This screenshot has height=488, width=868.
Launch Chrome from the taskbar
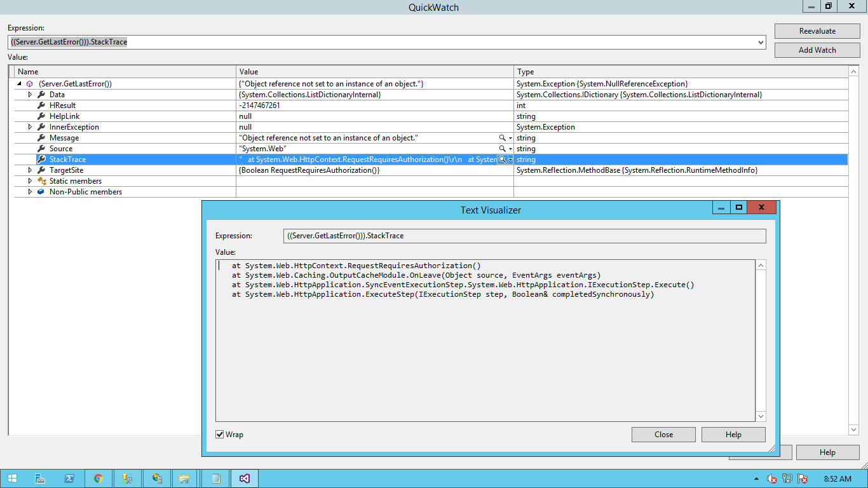coord(98,478)
